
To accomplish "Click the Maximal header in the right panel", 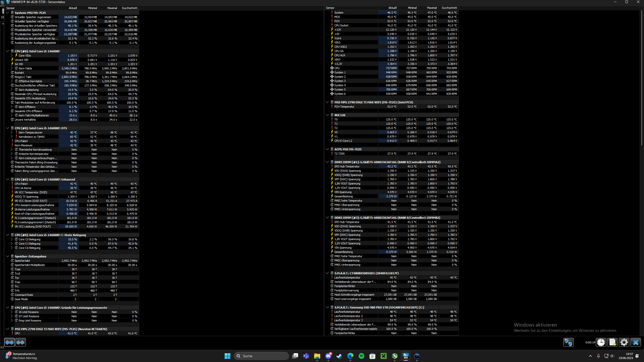I will pyautogui.click(x=432, y=8).
